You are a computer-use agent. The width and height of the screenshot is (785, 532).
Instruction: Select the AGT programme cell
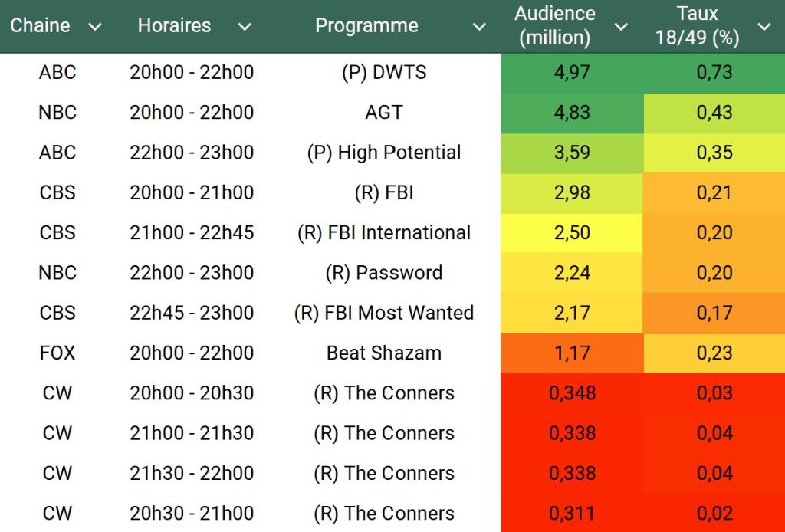(383, 113)
